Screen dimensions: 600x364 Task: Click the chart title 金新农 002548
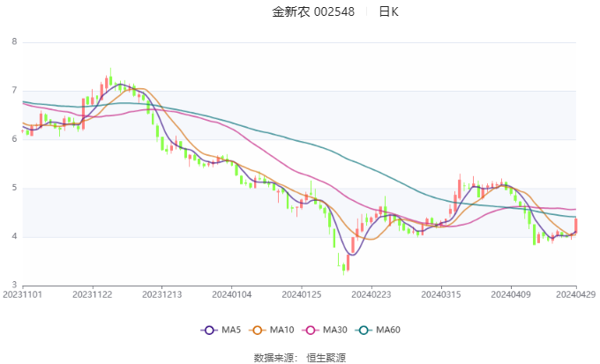click(x=313, y=11)
